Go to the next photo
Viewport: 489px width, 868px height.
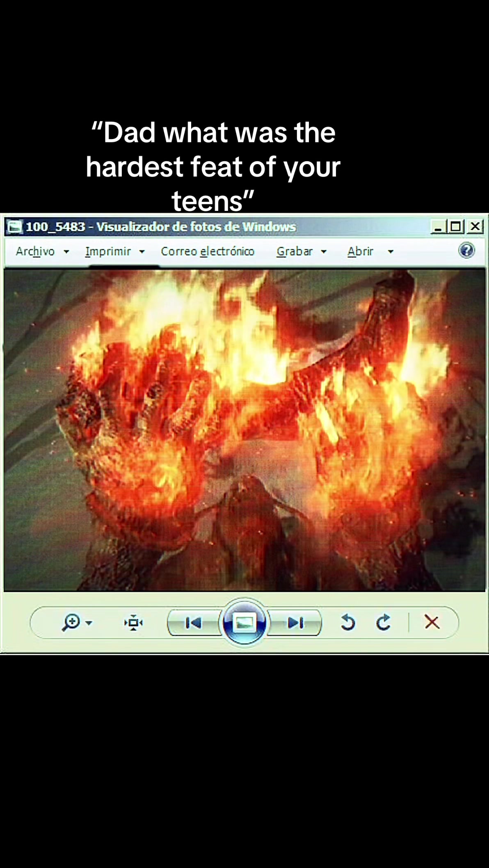pos(295,623)
